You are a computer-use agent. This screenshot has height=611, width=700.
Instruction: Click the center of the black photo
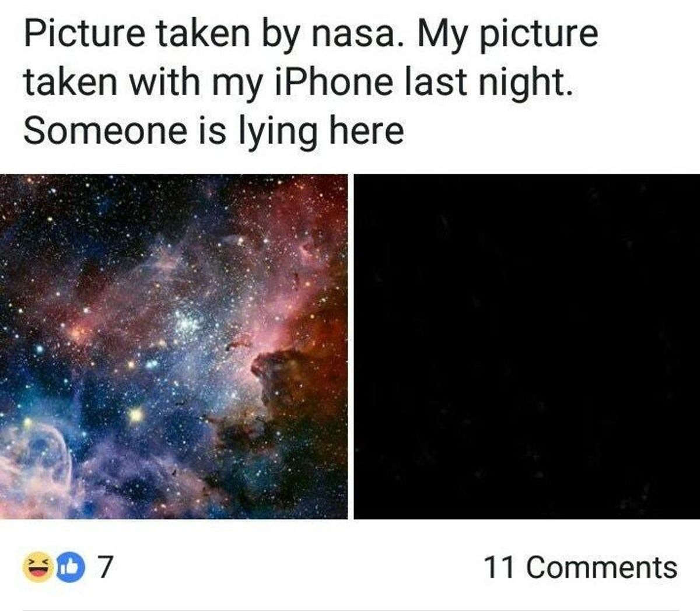(x=527, y=346)
